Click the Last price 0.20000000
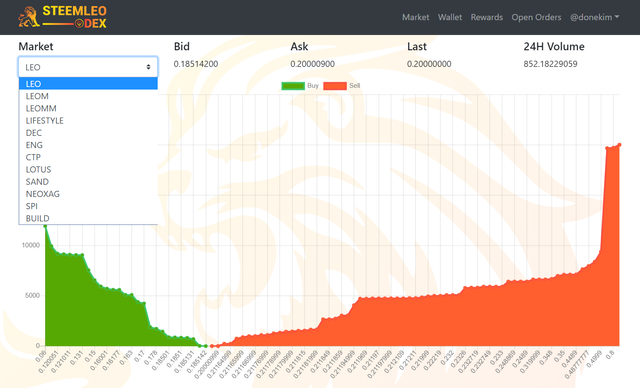The width and height of the screenshot is (640, 388). click(x=429, y=64)
